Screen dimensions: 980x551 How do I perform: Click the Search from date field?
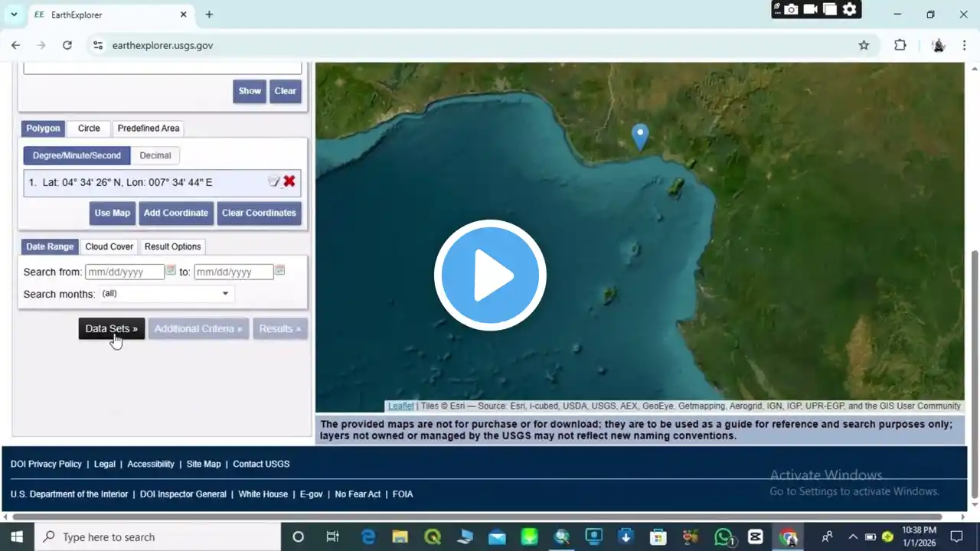tap(125, 272)
